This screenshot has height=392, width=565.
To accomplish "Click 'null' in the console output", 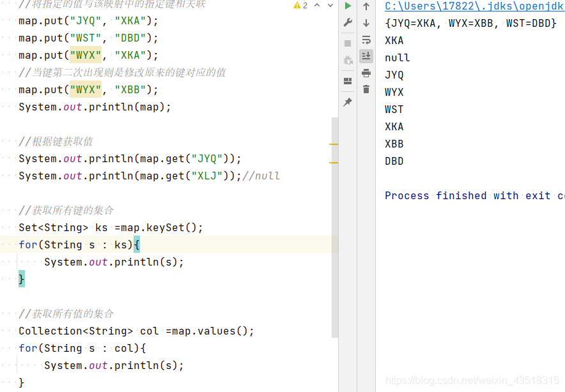I will point(398,58).
